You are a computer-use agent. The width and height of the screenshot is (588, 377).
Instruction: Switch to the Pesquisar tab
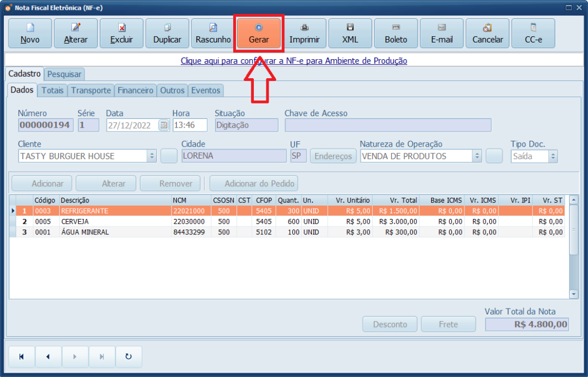coord(65,74)
